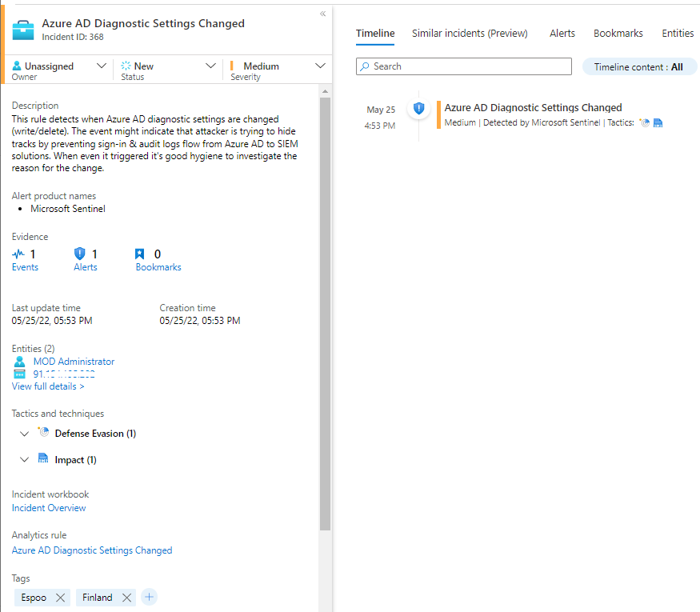The width and height of the screenshot is (700, 612).
Task: Switch to Similar incidents (Preview) tab
Action: (470, 34)
